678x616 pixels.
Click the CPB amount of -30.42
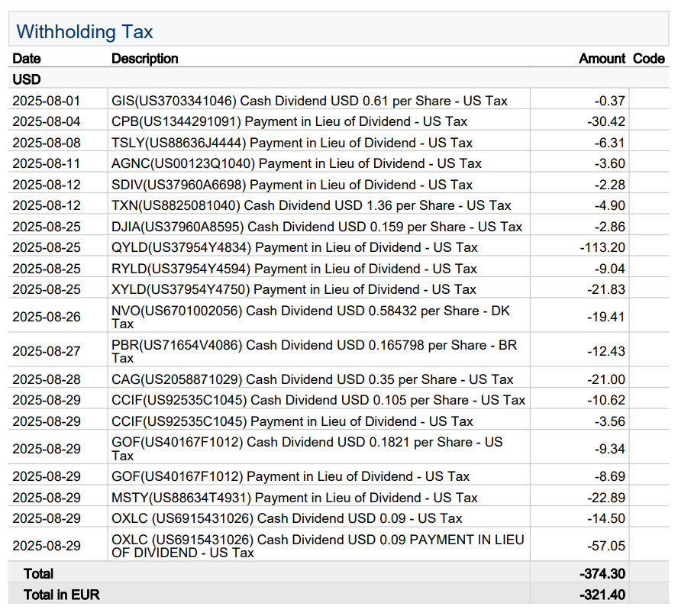point(606,121)
